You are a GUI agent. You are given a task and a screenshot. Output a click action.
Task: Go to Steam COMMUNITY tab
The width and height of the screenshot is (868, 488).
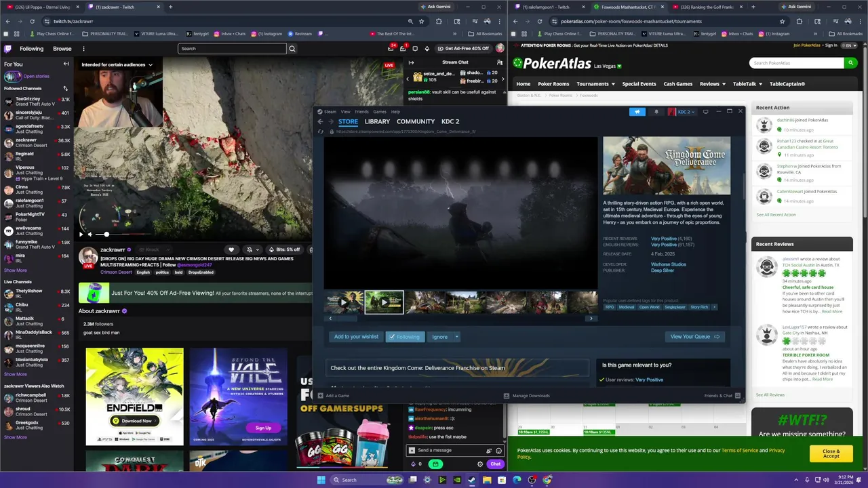point(416,121)
